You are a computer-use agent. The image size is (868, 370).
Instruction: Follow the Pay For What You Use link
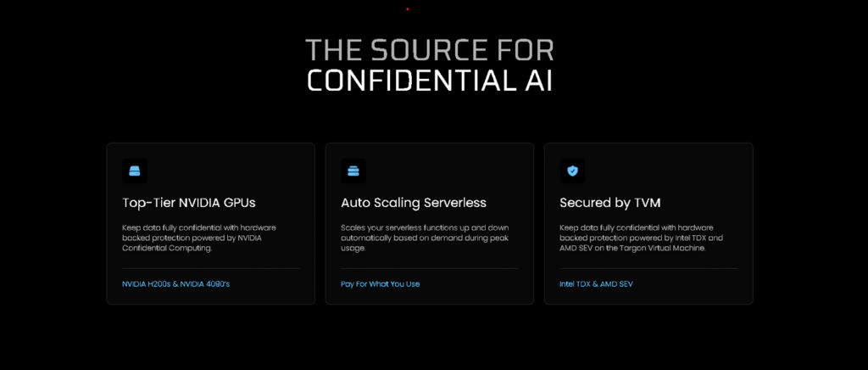380,283
